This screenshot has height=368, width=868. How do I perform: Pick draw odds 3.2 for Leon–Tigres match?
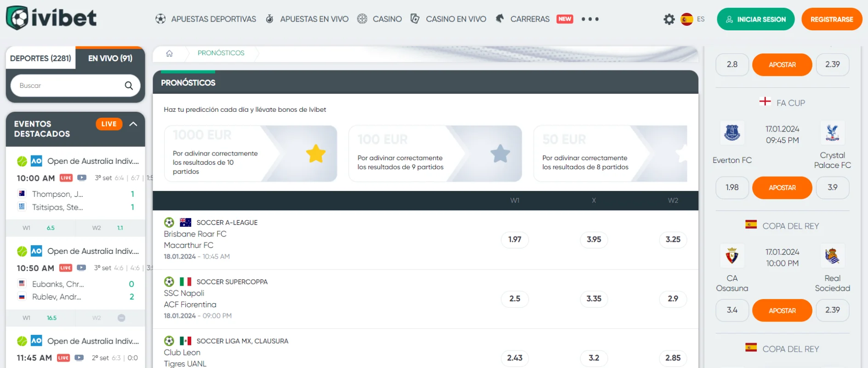pyautogui.click(x=594, y=358)
